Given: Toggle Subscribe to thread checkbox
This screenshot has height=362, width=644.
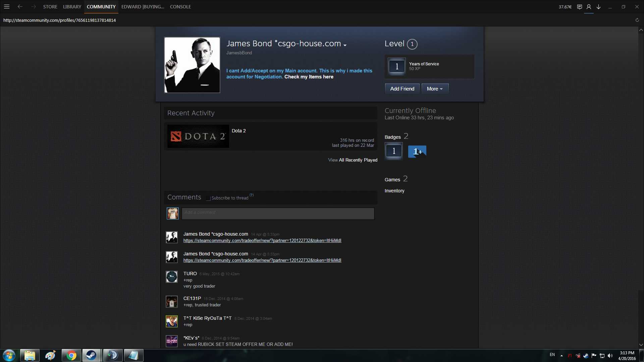Looking at the screenshot, I should pyautogui.click(x=208, y=198).
